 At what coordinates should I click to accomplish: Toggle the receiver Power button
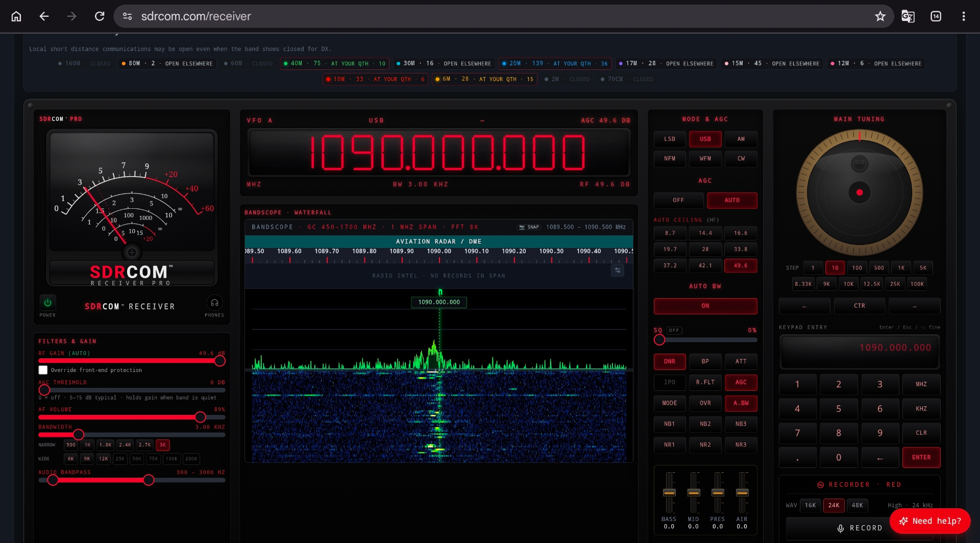[x=47, y=303]
